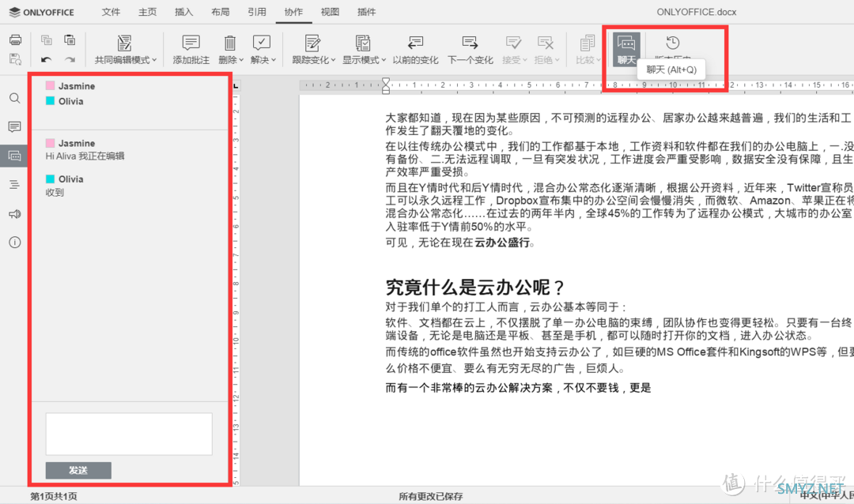Click the chat message input box

(129, 434)
